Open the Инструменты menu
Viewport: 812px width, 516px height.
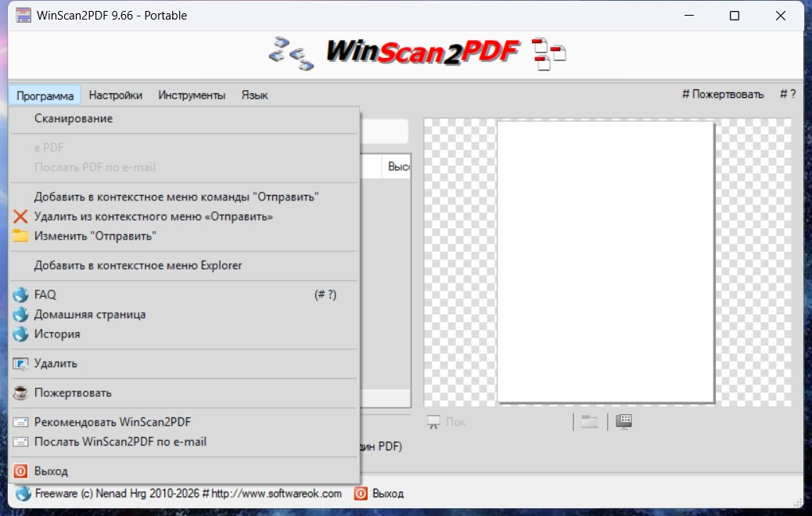pos(192,96)
